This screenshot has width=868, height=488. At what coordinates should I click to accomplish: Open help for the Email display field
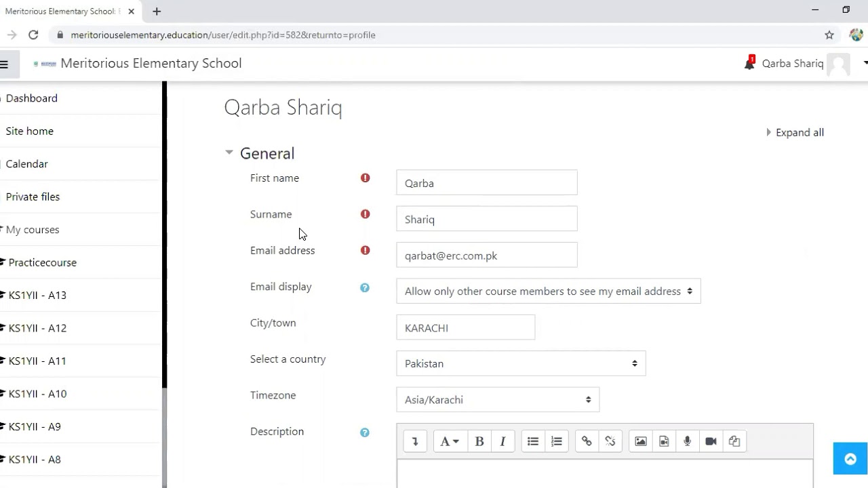click(x=365, y=287)
